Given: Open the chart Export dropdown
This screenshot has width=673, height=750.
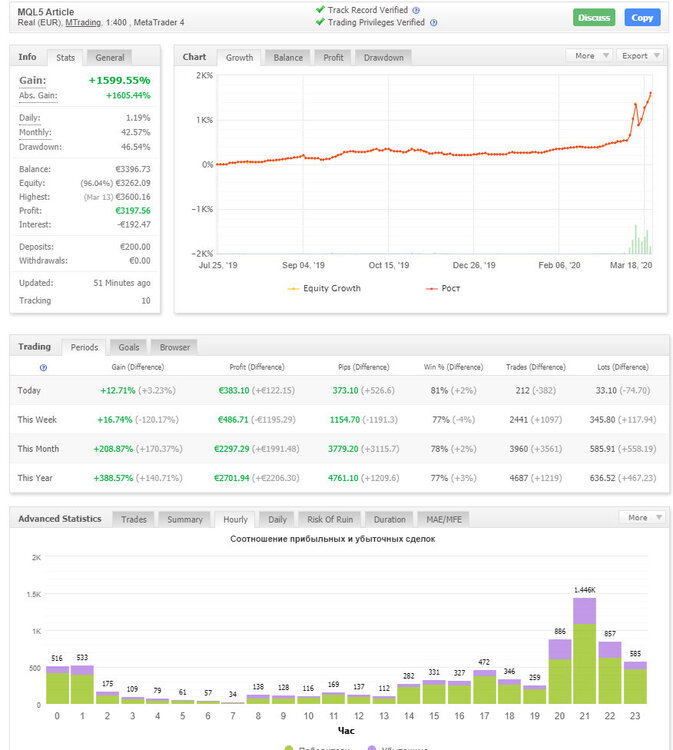Looking at the screenshot, I should [x=640, y=56].
